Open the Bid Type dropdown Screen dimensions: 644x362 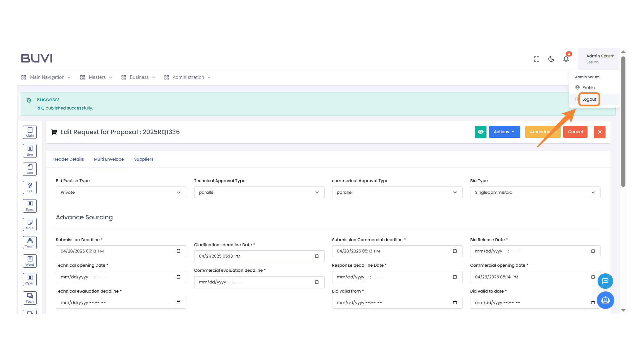pos(535,192)
